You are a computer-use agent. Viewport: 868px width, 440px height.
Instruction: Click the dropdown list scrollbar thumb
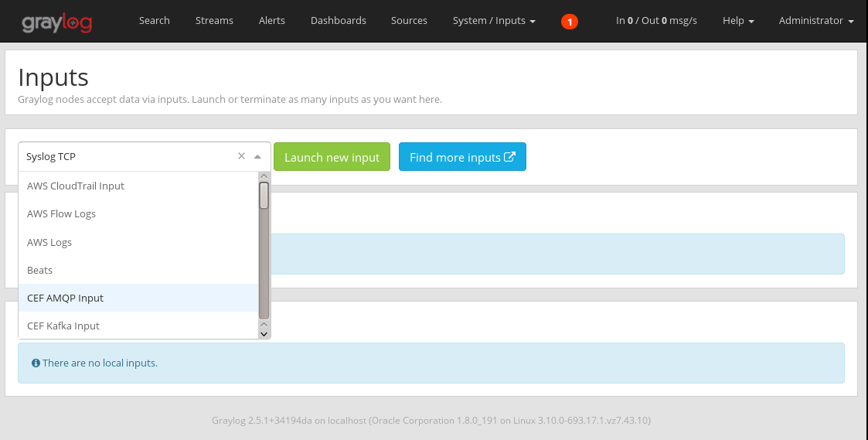264,196
